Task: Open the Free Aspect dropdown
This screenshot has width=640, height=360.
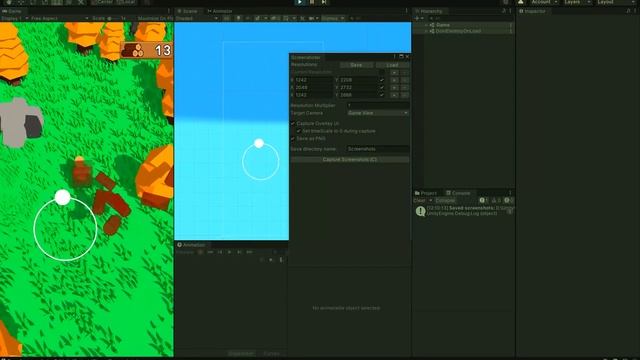Action: [x=59, y=18]
